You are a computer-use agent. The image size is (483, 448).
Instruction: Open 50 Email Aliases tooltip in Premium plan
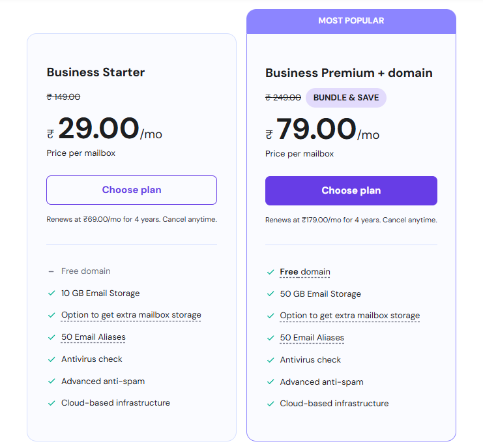coord(312,338)
